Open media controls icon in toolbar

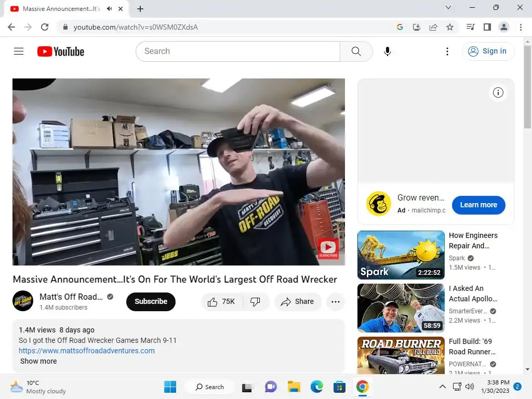pos(471,27)
